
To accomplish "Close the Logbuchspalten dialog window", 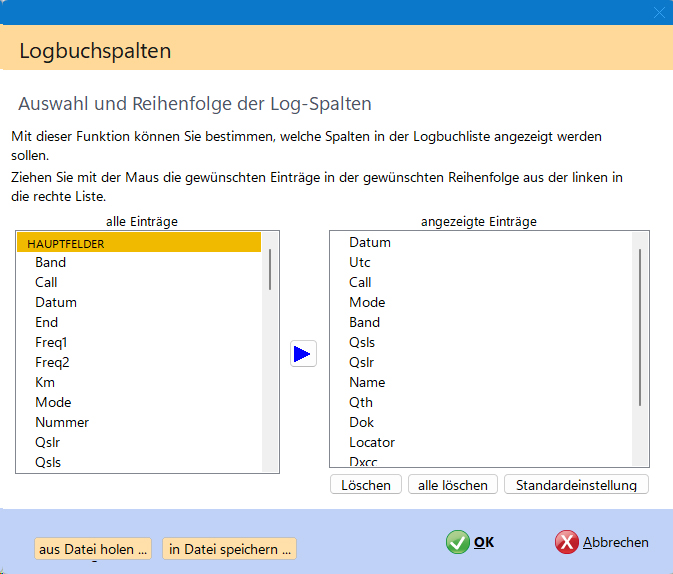I will click(659, 13).
